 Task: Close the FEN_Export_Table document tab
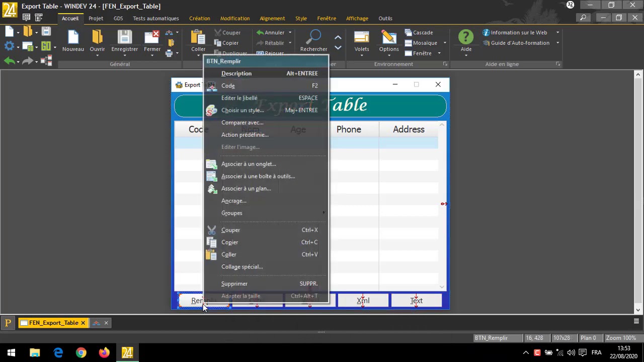click(83, 323)
